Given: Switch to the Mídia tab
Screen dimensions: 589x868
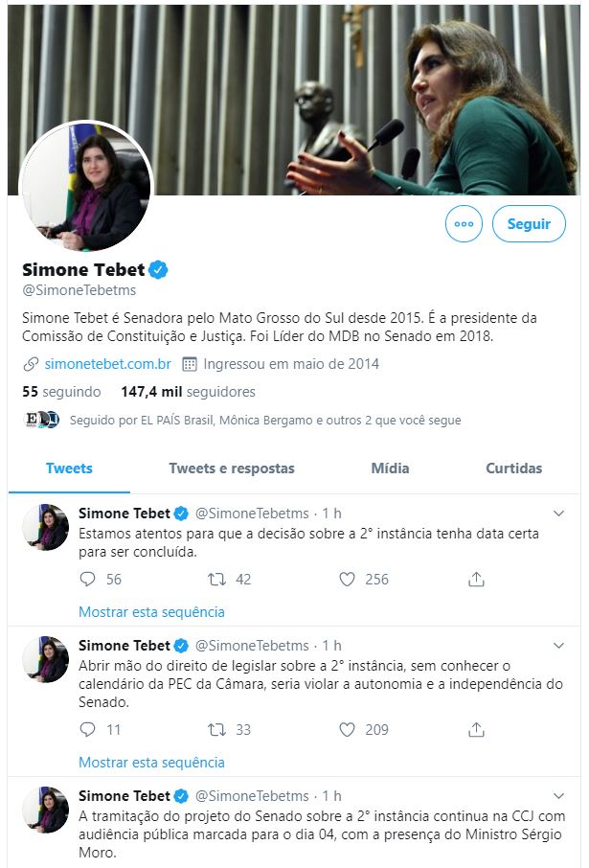Looking at the screenshot, I should coord(391,468).
